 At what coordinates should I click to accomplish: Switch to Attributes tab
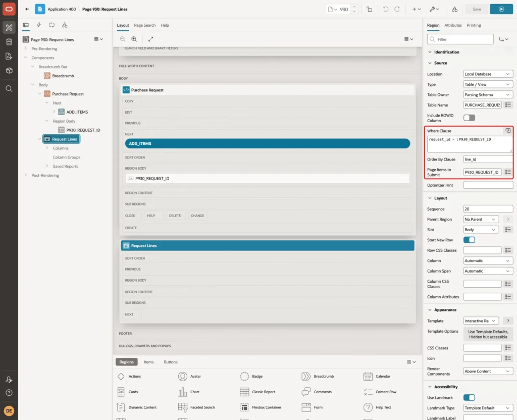(453, 25)
